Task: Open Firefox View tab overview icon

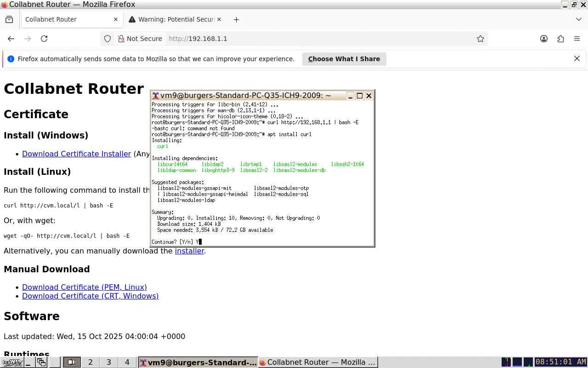Action: pos(9,19)
